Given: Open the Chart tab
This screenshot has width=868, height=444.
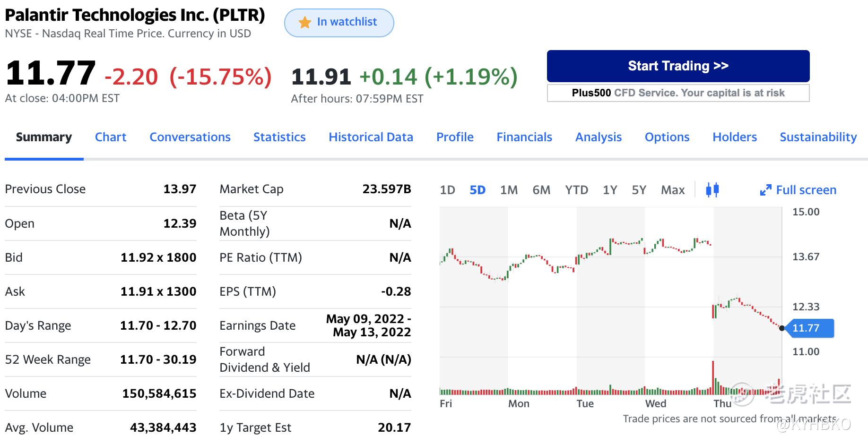Looking at the screenshot, I should tap(111, 137).
